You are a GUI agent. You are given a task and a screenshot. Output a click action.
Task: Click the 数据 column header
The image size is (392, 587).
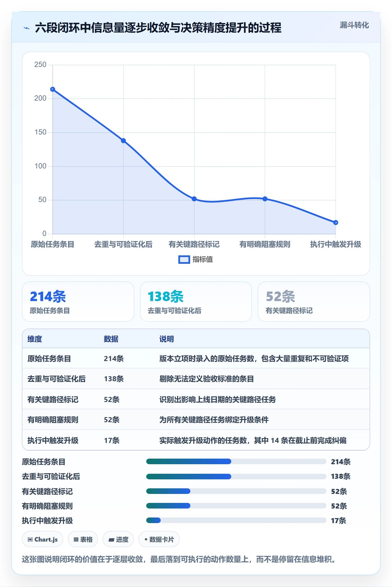[x=111, y=339]
